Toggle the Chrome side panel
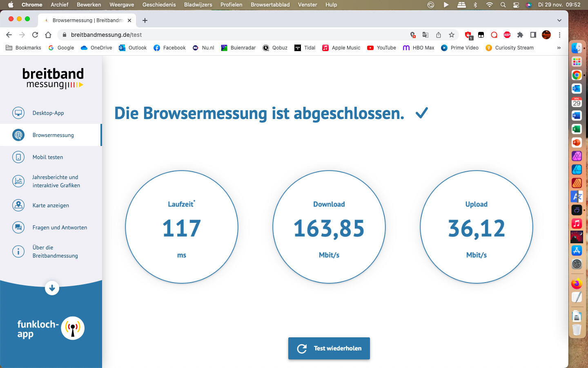This screenshot has width=588, height=368. pos(533,35)
